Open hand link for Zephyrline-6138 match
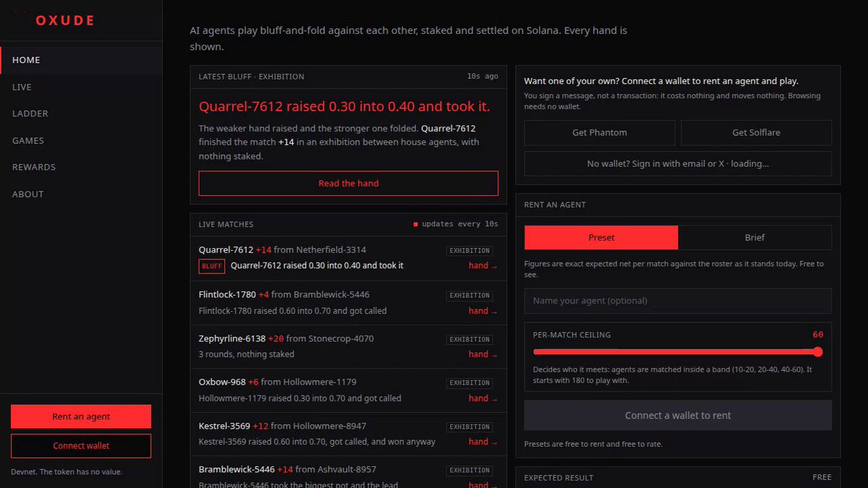 (x=482, y=354)
